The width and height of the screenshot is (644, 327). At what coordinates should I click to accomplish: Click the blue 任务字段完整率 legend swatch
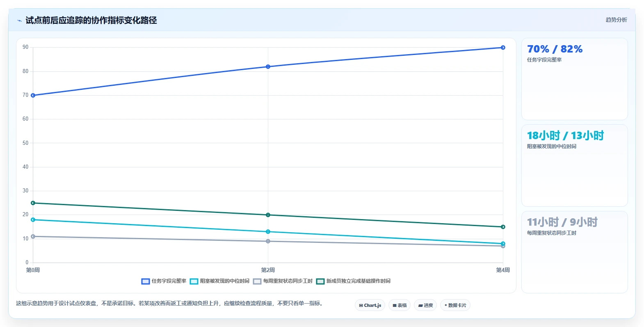coord(146,281)
